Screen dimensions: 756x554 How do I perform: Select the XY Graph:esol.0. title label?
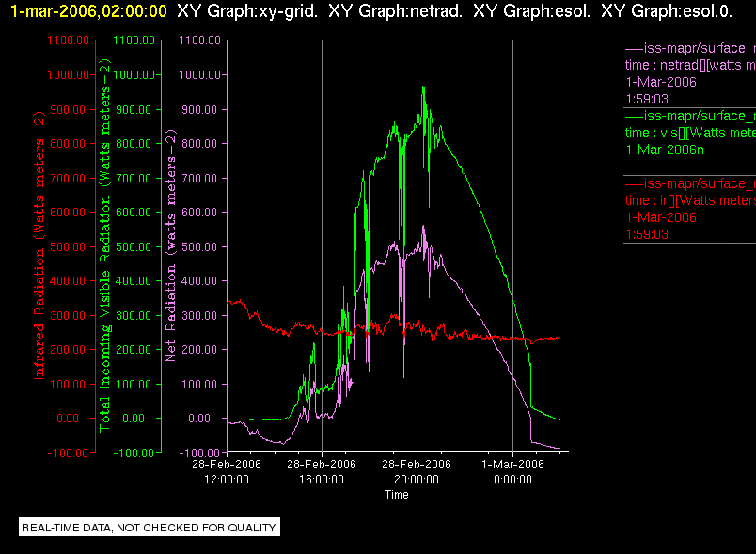[667, 11]
